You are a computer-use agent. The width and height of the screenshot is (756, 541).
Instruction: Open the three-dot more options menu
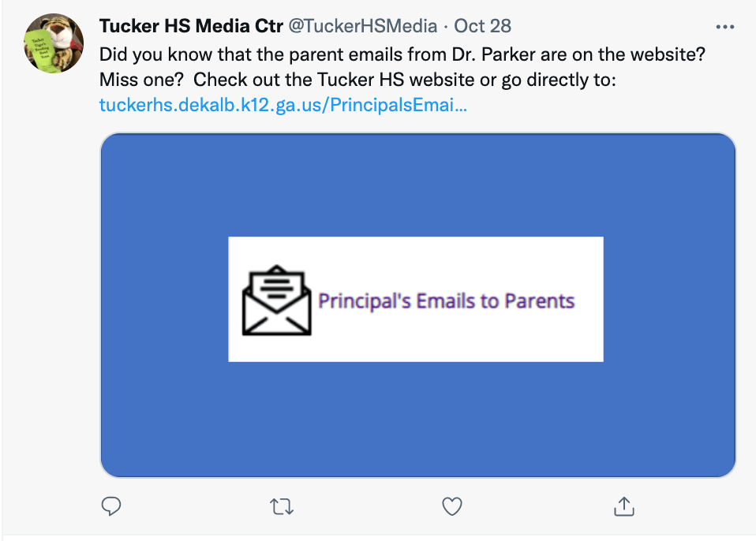[x=724, y=27]
